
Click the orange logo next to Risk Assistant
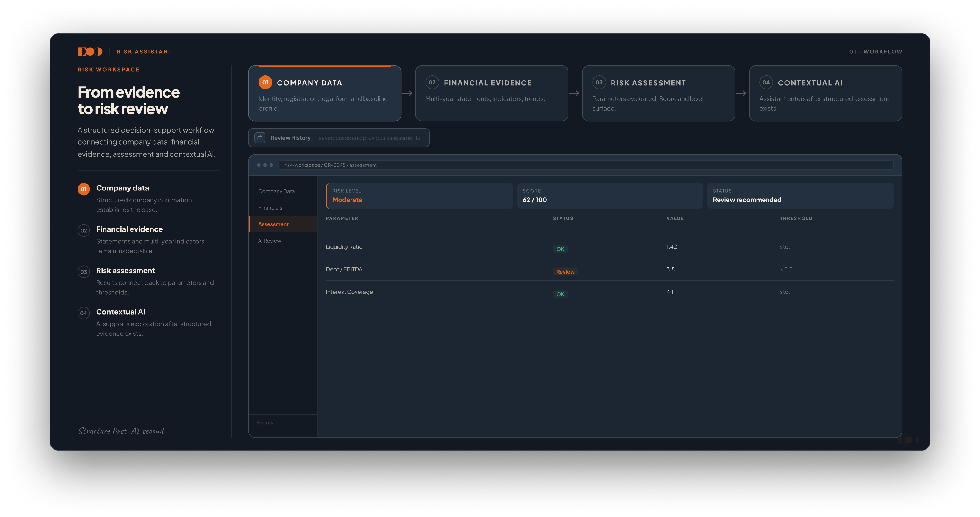pos(90,51)
